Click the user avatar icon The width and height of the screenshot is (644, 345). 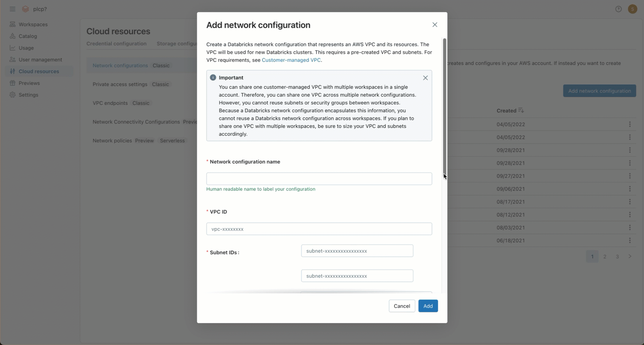click(x=632, y=9)
